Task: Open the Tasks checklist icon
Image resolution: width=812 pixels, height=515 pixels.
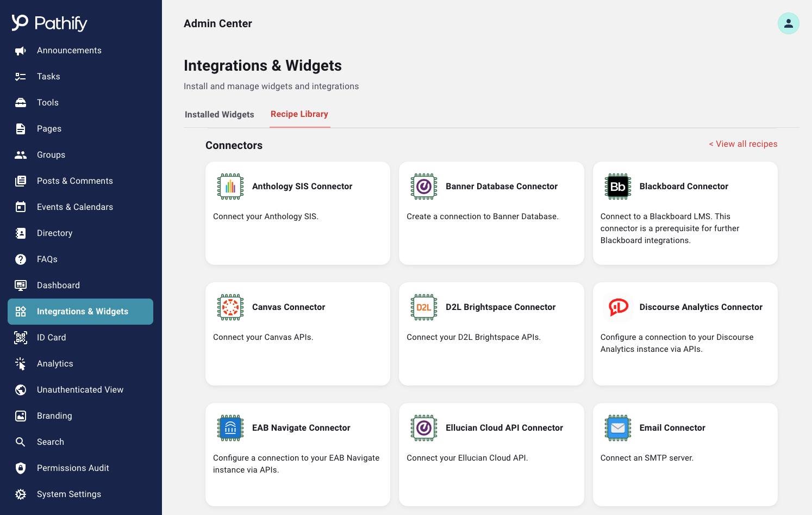Action: pos(21,77)
